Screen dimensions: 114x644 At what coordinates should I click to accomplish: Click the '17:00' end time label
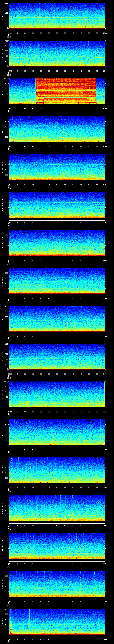coord(105,109)
